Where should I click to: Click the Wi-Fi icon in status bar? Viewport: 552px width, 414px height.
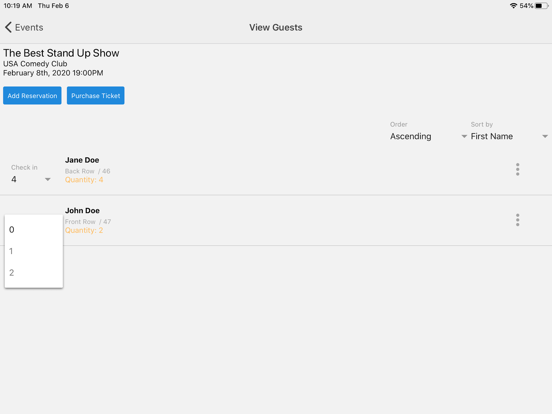tap(514, 6)
